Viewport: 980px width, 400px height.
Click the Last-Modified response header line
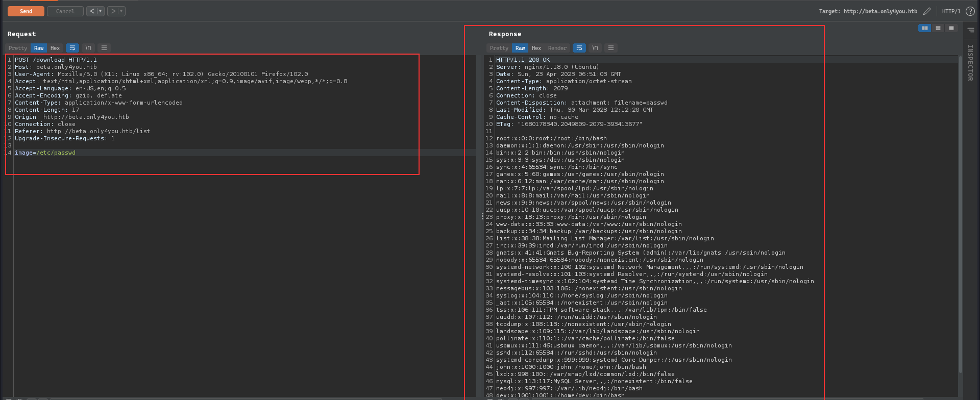click(575, 110)
